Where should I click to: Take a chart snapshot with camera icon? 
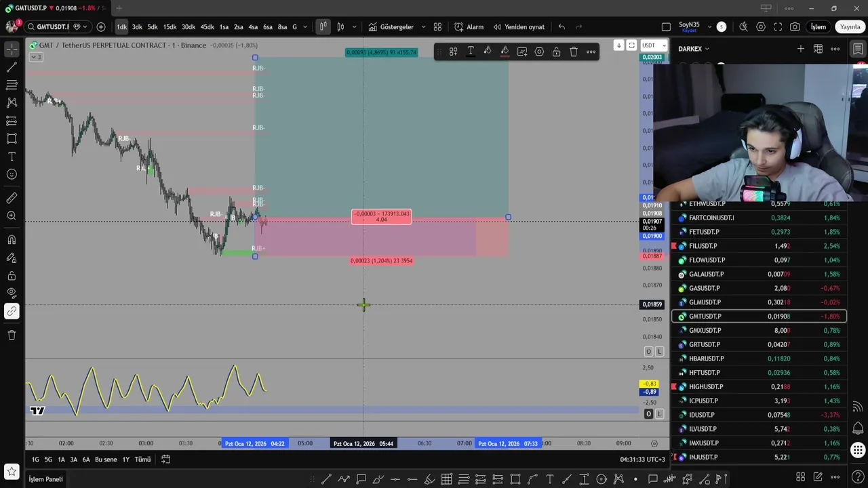point(795,27)
